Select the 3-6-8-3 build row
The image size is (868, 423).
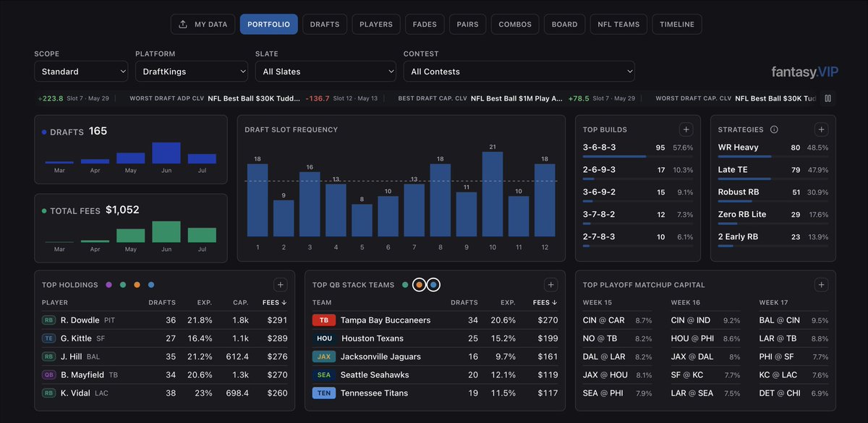[638, 149]
